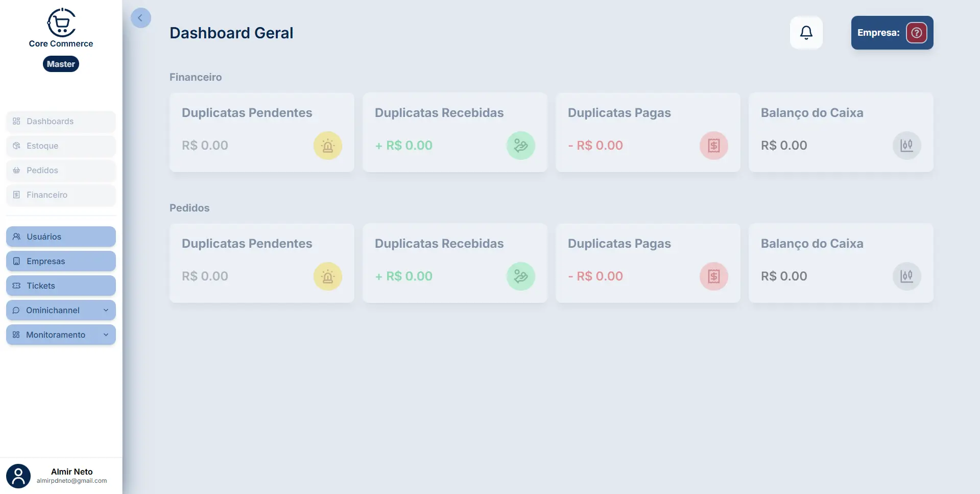This screenshot has width=980, height=494.
Task: Collapse the sidebar with the left chevron
Action: (141, 17)
